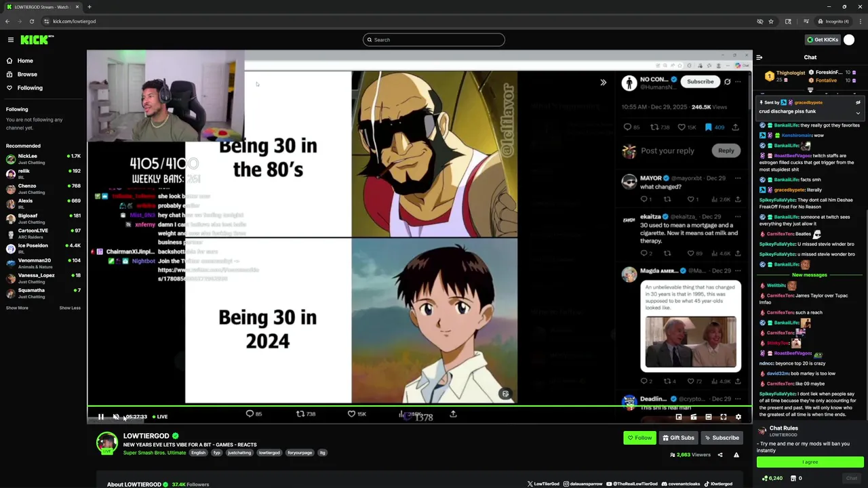Pause the live stream video

[101, 417]
